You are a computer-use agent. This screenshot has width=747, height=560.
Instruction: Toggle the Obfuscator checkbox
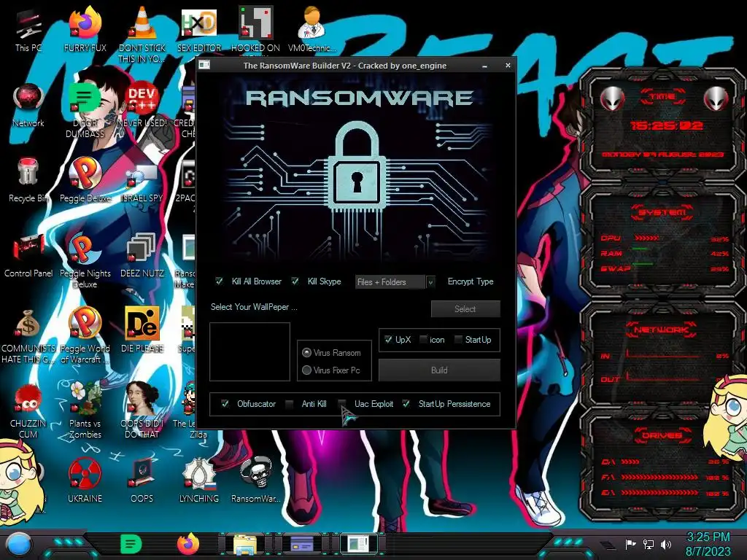pyautogui.click(x=225, y=404)
